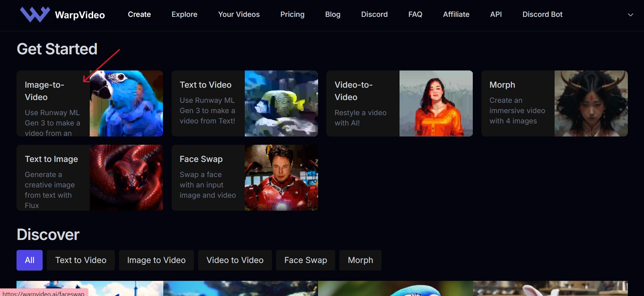Viewport: 644px width, 296px height.
Task: Click 'Create an immersive video with 4 images' text
Action: [x=517, y=110]
